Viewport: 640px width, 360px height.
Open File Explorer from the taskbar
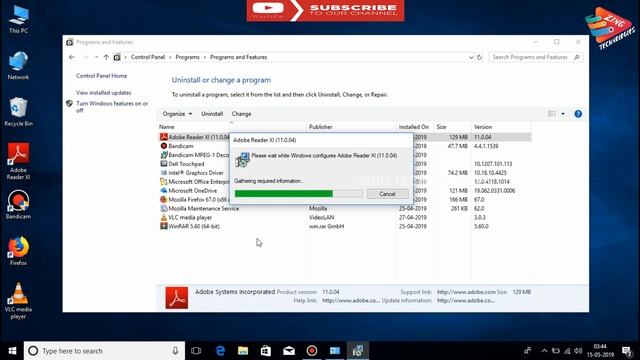click(x=243, y=351)
